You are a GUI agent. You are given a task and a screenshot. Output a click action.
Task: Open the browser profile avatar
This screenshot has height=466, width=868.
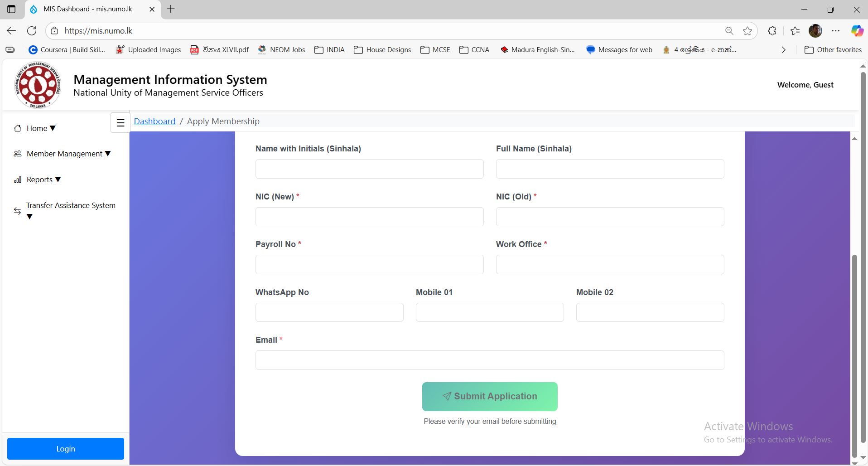(815, 31)
